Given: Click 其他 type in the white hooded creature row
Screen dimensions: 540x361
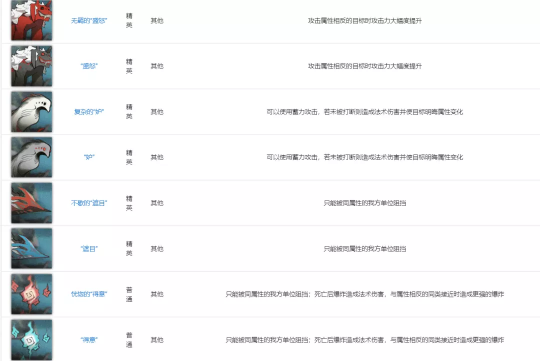Looking at the screenshot, I should click(157, 112).
